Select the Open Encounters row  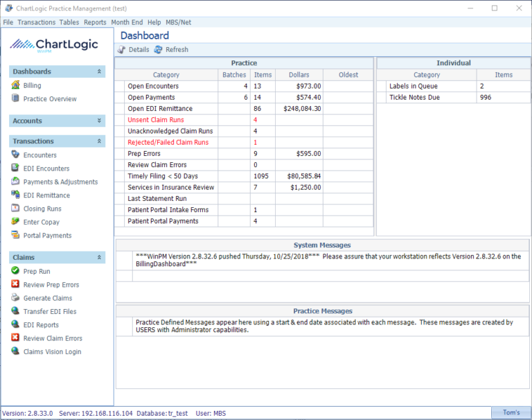pyautogui.click(x=244, y=86)
